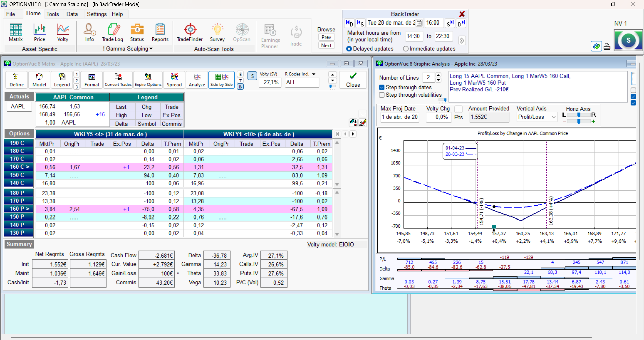
Task: Click the eraser clear-trades icon in Matrix
Action: (363, 123)
